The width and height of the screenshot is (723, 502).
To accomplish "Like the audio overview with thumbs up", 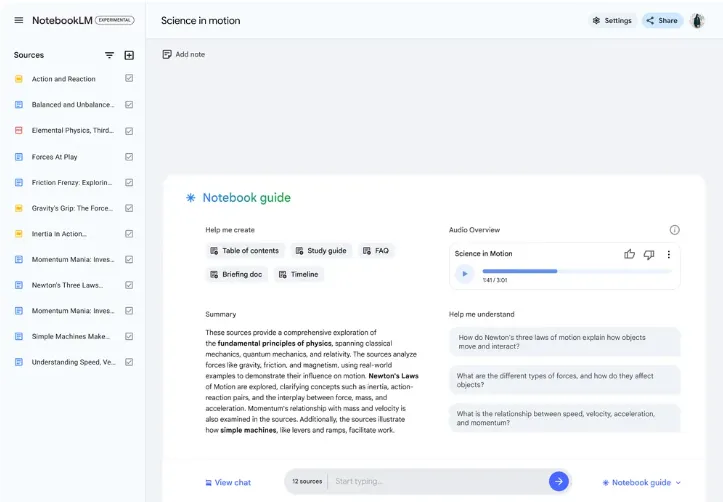I will click(x=629, y=254).
